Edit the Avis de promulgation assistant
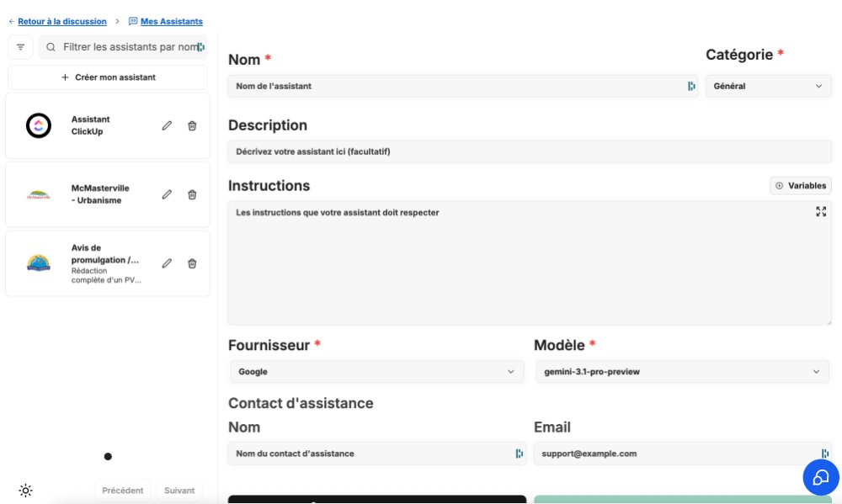This screenshot has width=842, height=504. pos(167,263)
